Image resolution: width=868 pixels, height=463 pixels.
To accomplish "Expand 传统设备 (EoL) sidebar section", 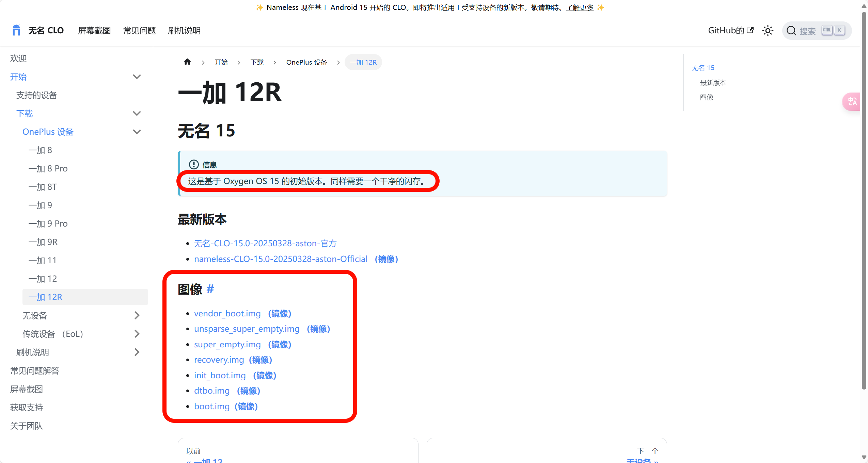I will 137,334.
